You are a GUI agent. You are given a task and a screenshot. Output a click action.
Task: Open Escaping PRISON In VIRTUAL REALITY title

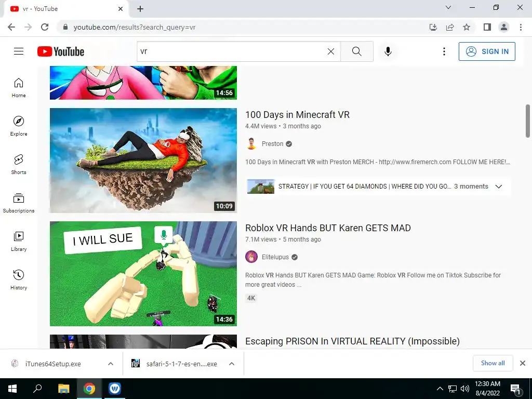[x=352, y=341]
